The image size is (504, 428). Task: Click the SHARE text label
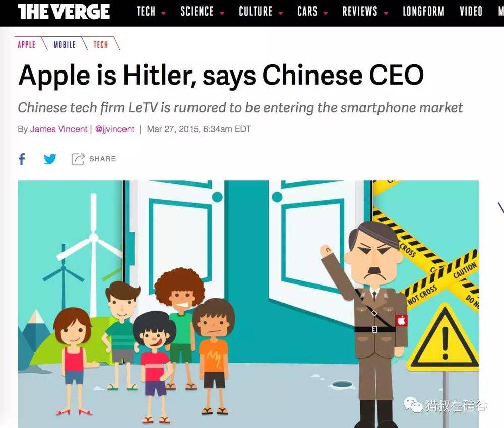[x=102, y=159]
